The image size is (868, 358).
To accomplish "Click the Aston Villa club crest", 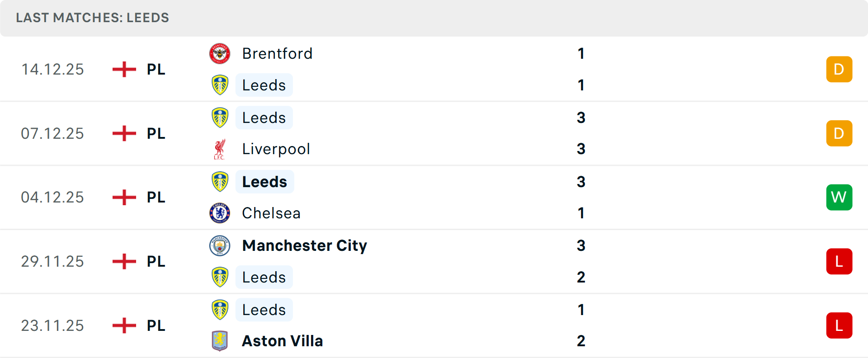I will point(220,341).
